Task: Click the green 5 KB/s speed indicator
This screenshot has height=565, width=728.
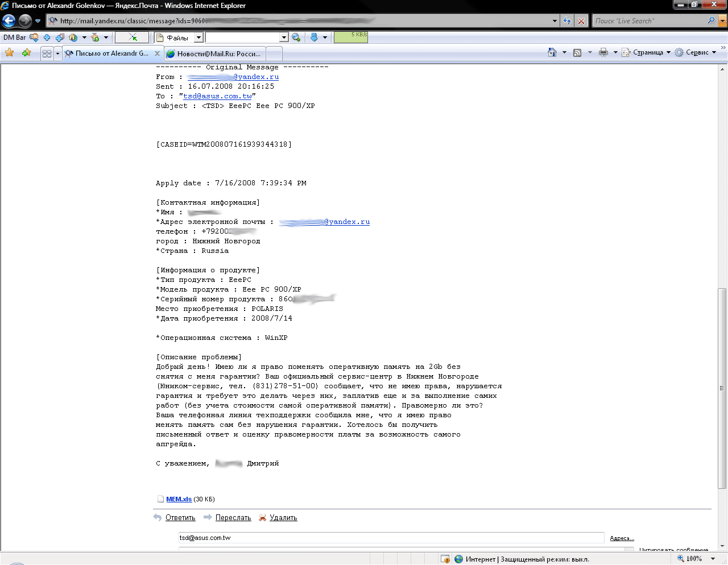Action: click(350, 37)
